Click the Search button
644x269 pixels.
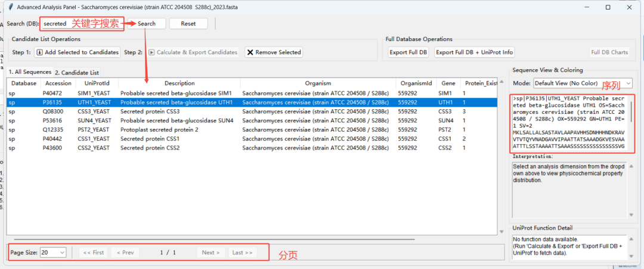pos(147,24)
